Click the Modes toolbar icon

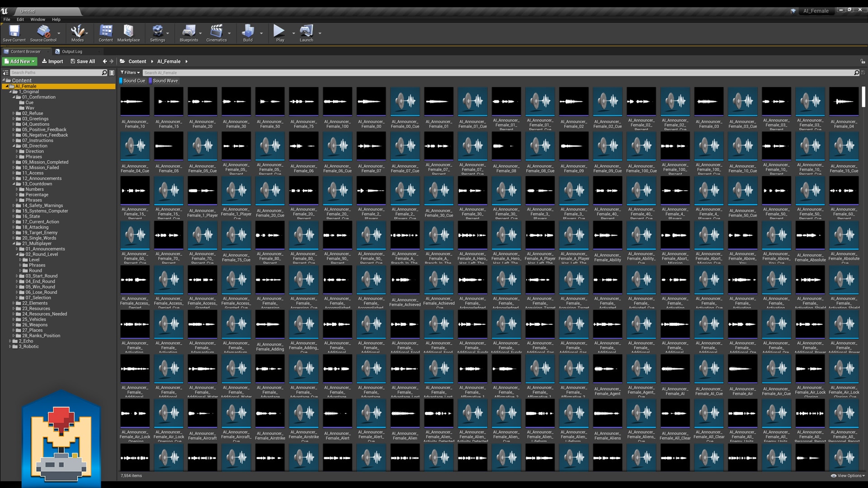[77, 32]
